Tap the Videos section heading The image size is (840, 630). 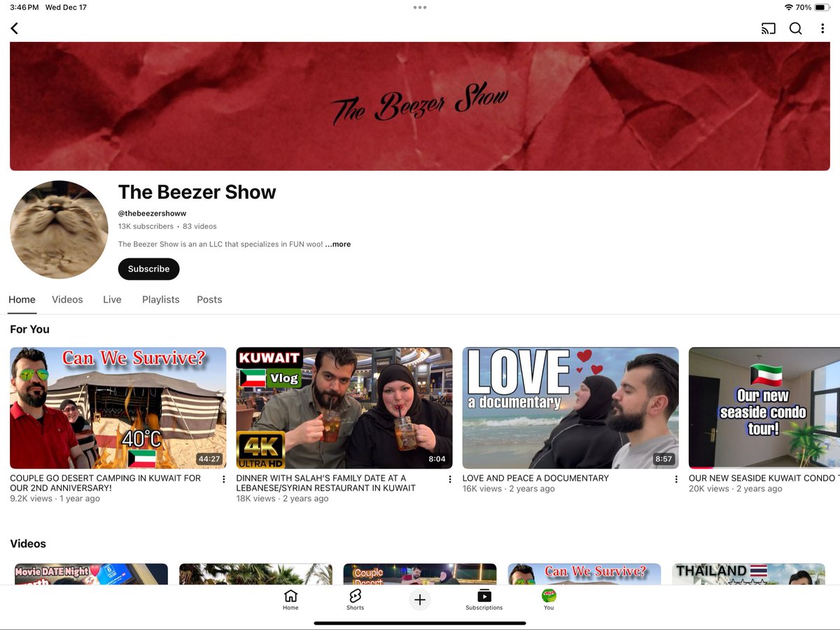(28, 544)
